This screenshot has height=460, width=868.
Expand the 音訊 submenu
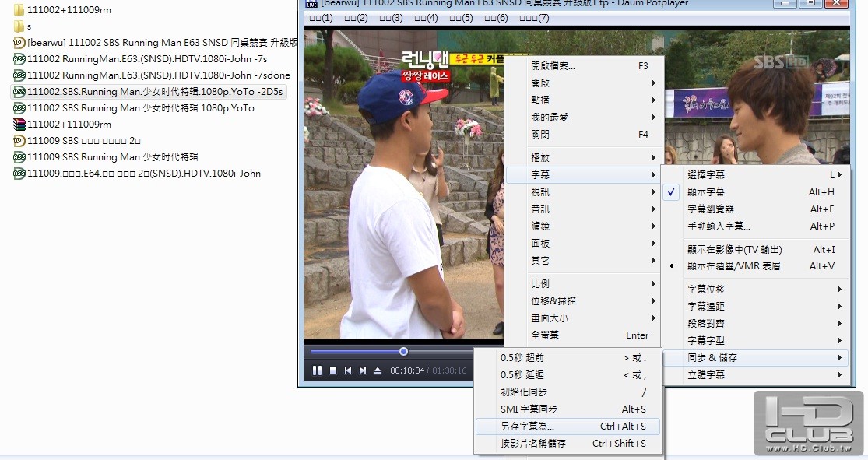coord(584,209)
